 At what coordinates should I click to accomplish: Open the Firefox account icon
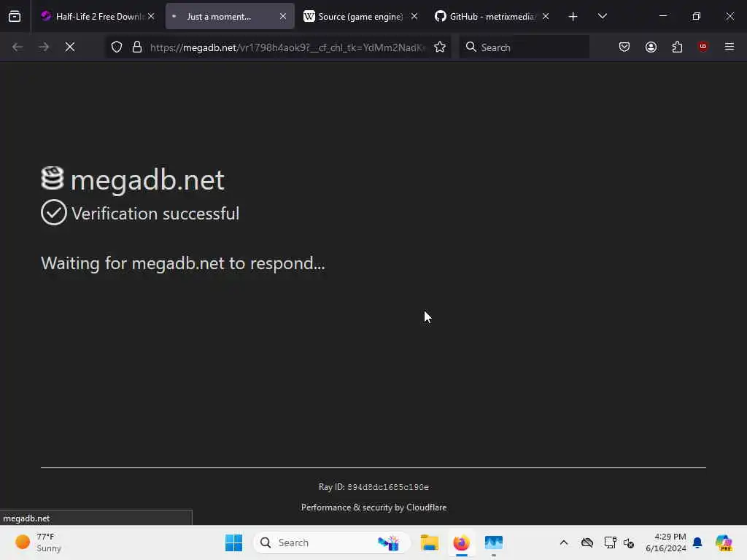click(651, 47)
